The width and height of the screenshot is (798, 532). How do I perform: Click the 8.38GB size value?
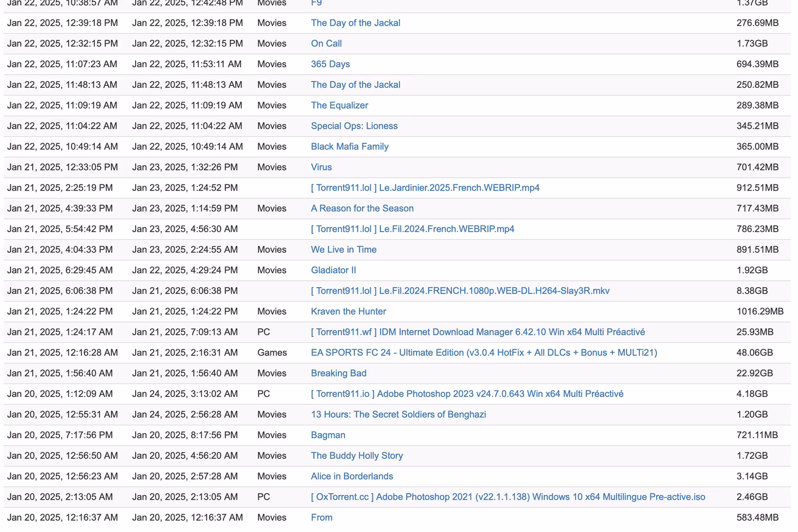[x=752, y=291]
